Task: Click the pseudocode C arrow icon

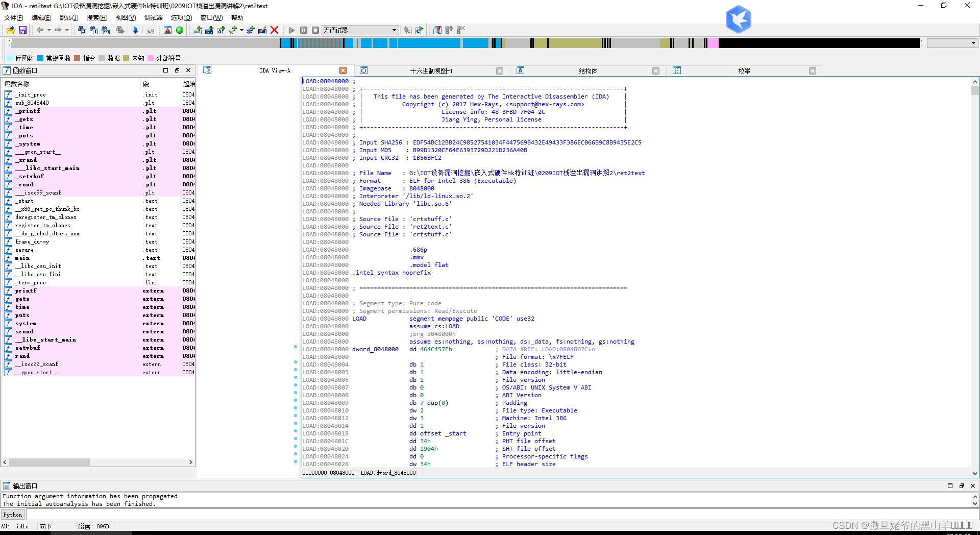Action: (419, 30)
